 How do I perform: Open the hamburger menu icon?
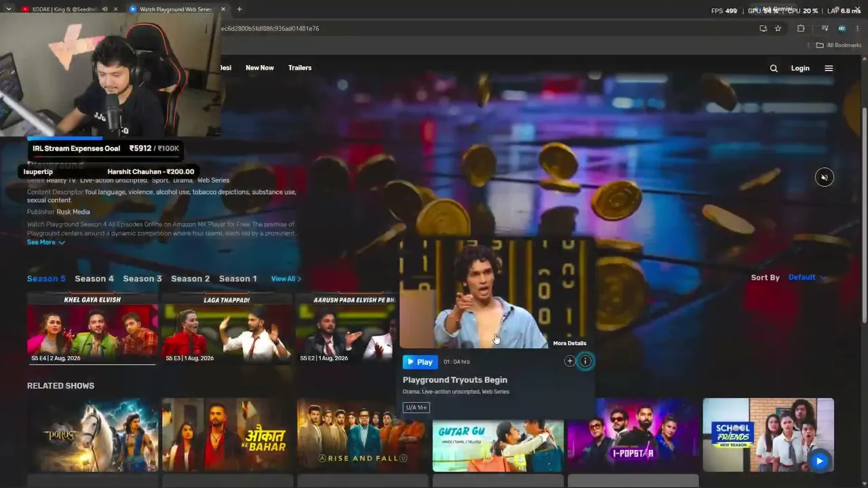(x=829, y=68)
